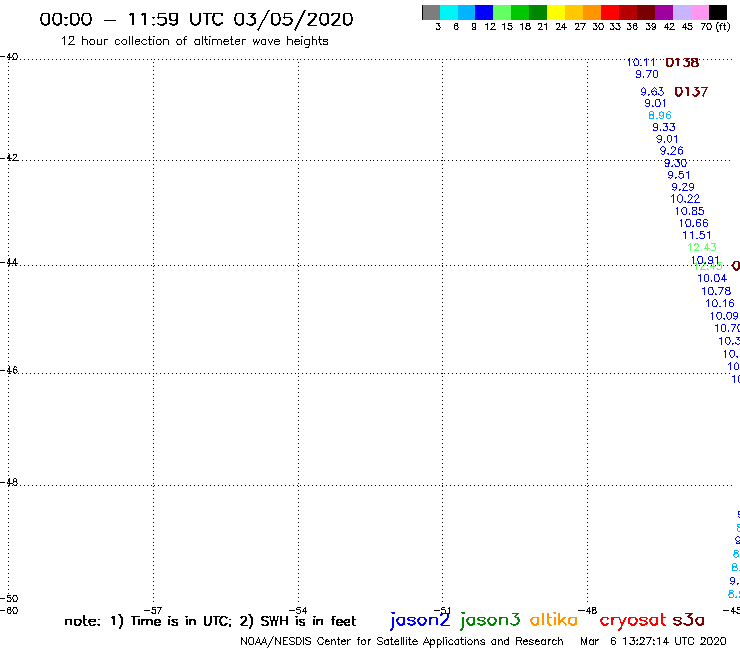Viewport: 740px width, 650px height.
Task: Click the 9.33 wave height value
Action: 664,127
